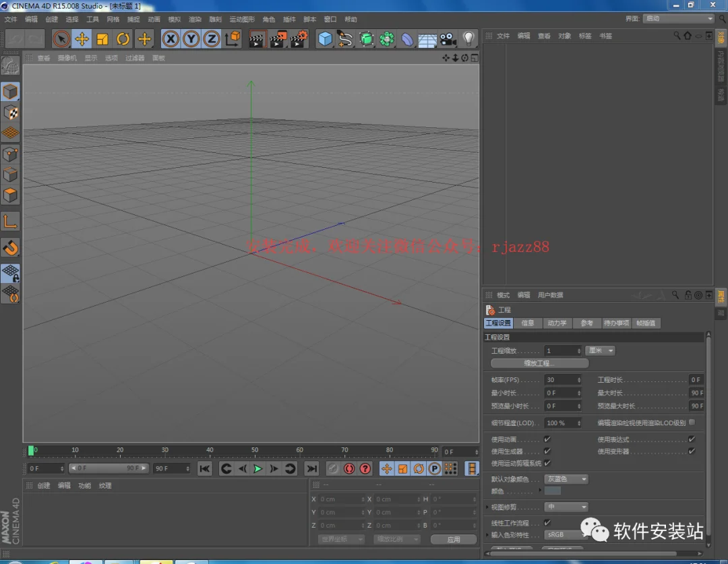The width and height of the screenshot is (728, 564).
Task: Click the preview range bar from 0 F to 90 F
Action: click(109, 468)
